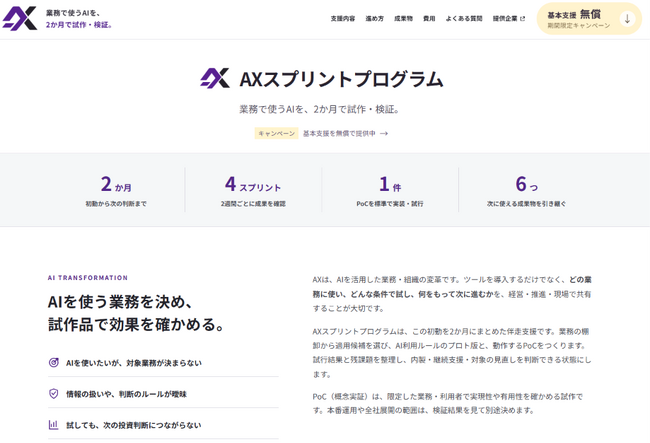This screenshot has height=443, width=650.
Task: Go to the 進め方 section
Action: (374, 19)
